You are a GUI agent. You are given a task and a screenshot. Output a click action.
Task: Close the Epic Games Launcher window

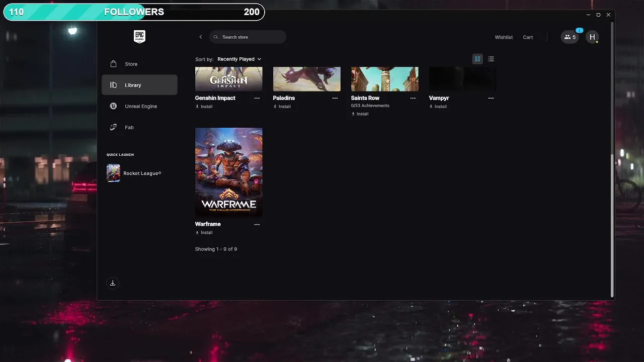608,15
